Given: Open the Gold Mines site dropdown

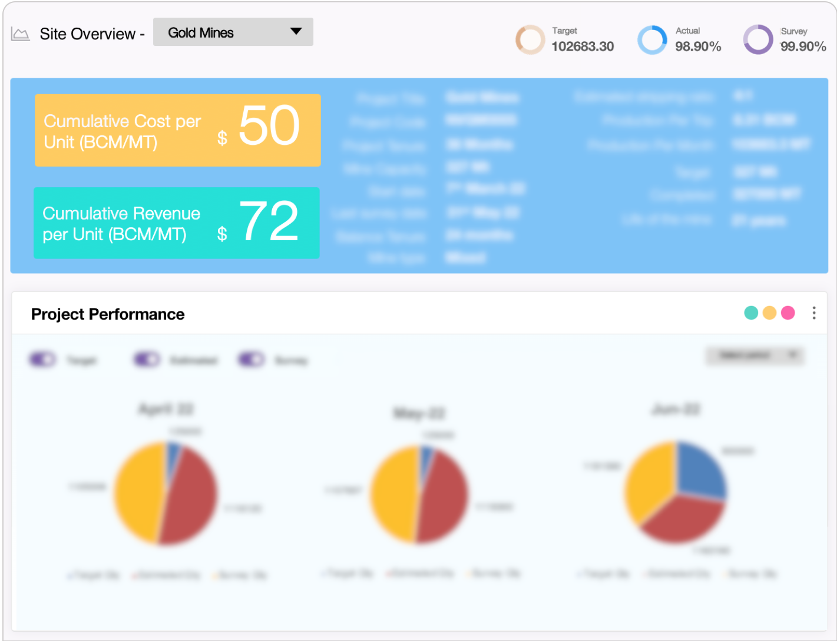Looking at the screenshot, I should coord(232,32).
